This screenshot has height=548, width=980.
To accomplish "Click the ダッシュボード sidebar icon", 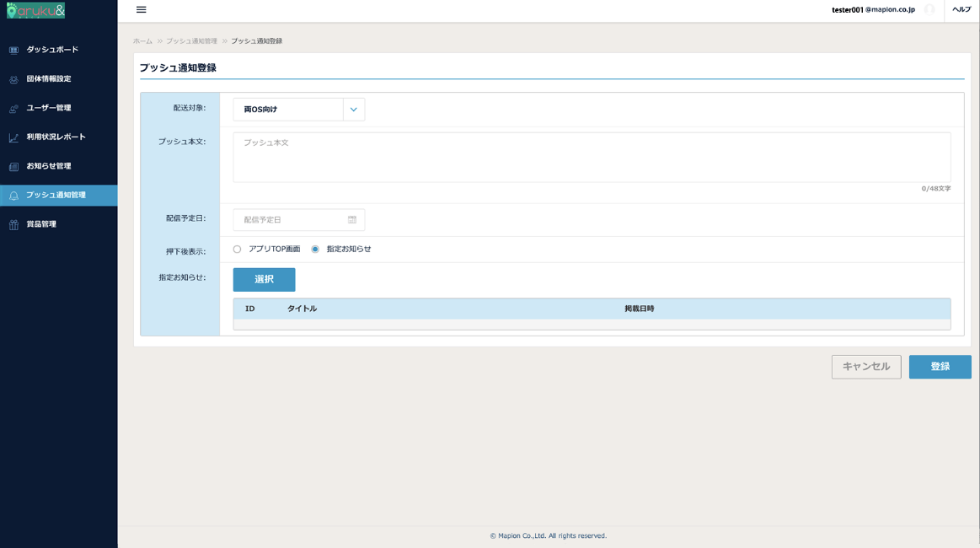I will pos(13,51).
